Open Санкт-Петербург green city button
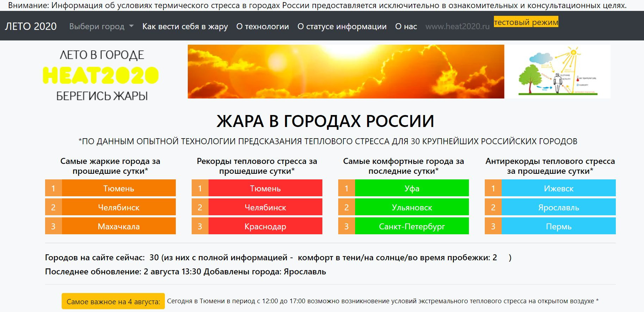Viewport: 644px width, 312px height. [412, 226]
